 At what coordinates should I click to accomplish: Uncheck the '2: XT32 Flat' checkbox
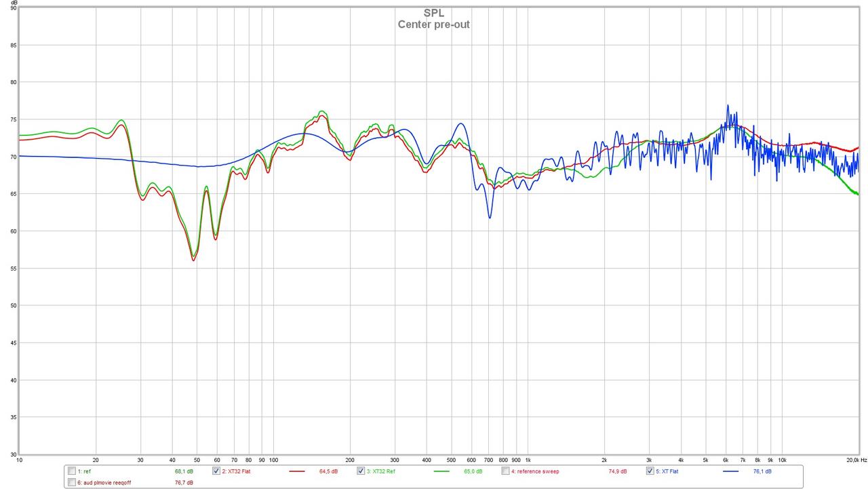(216, 471)
